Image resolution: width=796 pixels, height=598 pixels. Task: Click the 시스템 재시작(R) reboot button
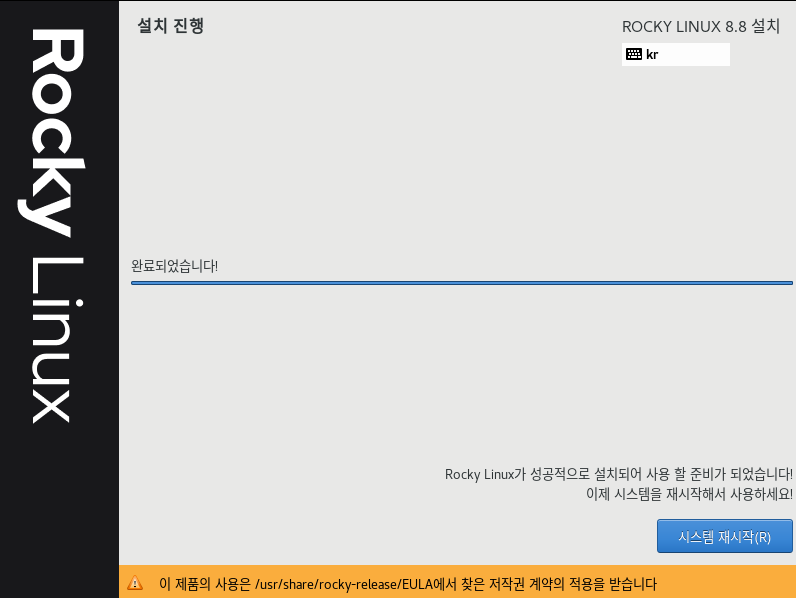[x=724, y=536]
